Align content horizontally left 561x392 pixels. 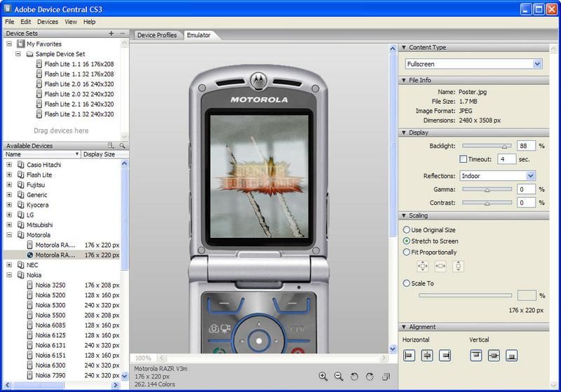click(x=409, y=356)
